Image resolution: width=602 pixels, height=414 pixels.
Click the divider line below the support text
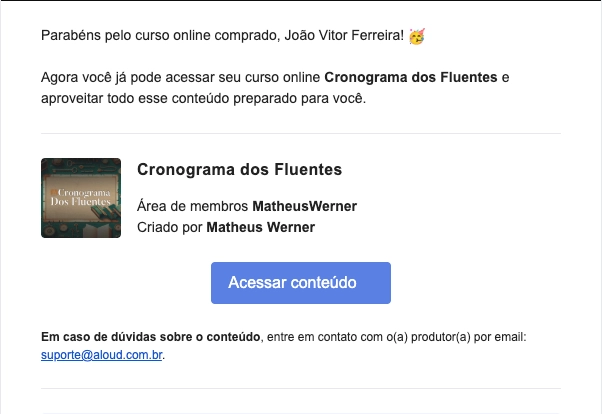click(x=300, y=388)
